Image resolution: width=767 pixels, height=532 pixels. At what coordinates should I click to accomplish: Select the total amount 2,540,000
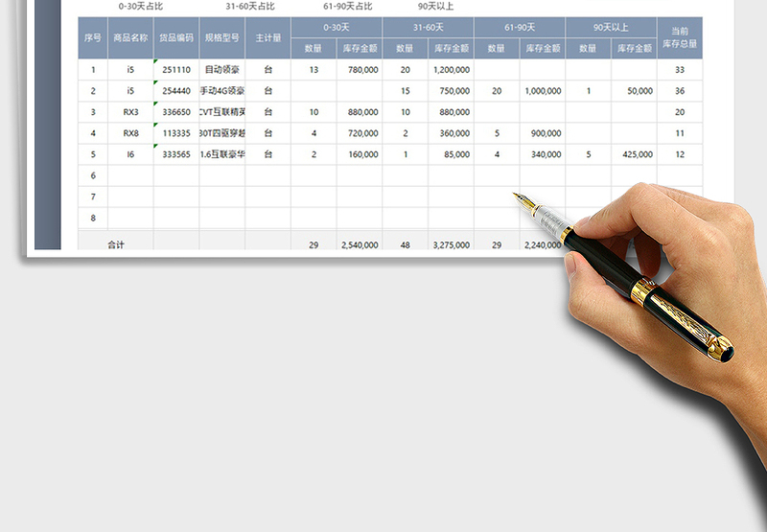tap(360, 244)
